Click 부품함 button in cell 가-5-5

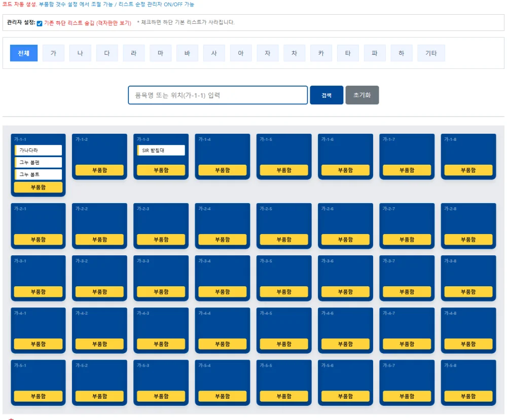click(x=284, y=396)
